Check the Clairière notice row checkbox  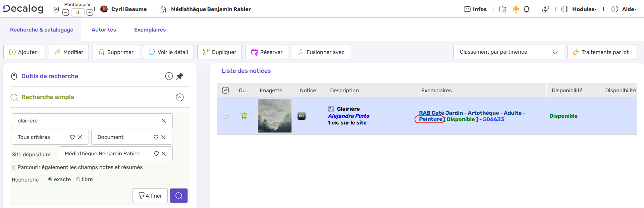pyautogui.click(x=225, y=116)
